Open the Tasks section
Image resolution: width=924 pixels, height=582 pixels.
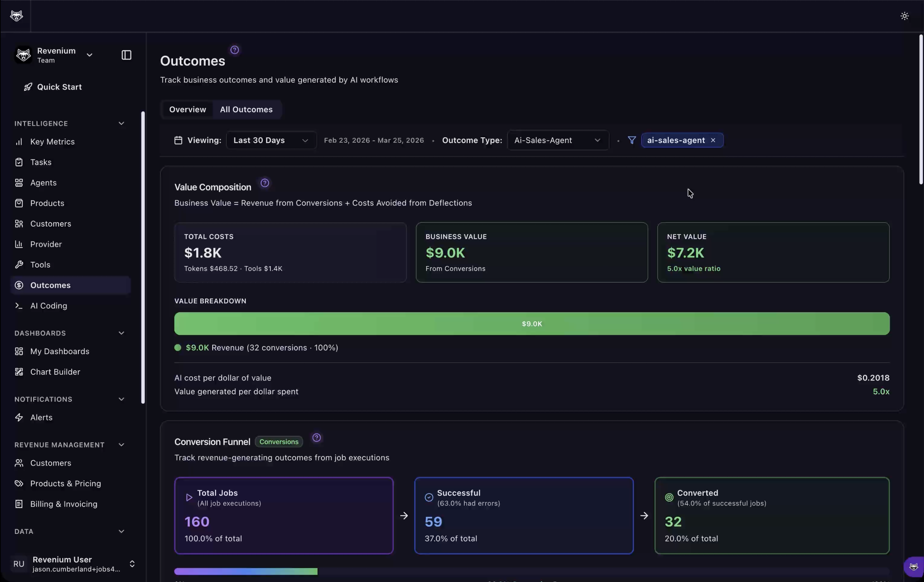point(41,162)
